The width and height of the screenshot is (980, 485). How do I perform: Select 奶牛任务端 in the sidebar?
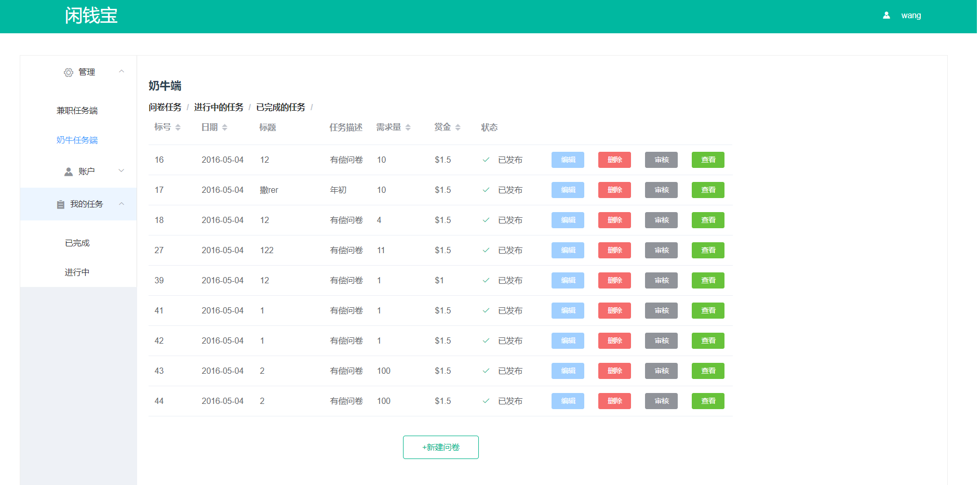point(77,140)
